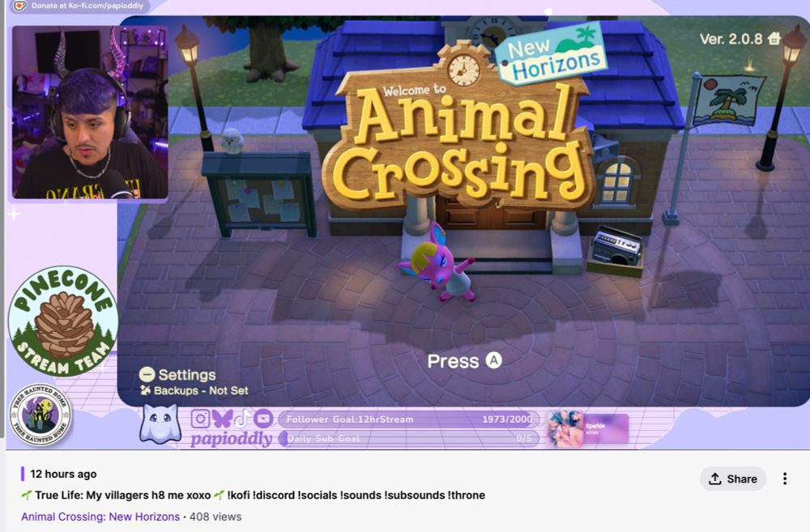Click the now-playing song album art
The height and width of the screenshot is (532, 810).
pyautogui.click(x=565, y=428)
